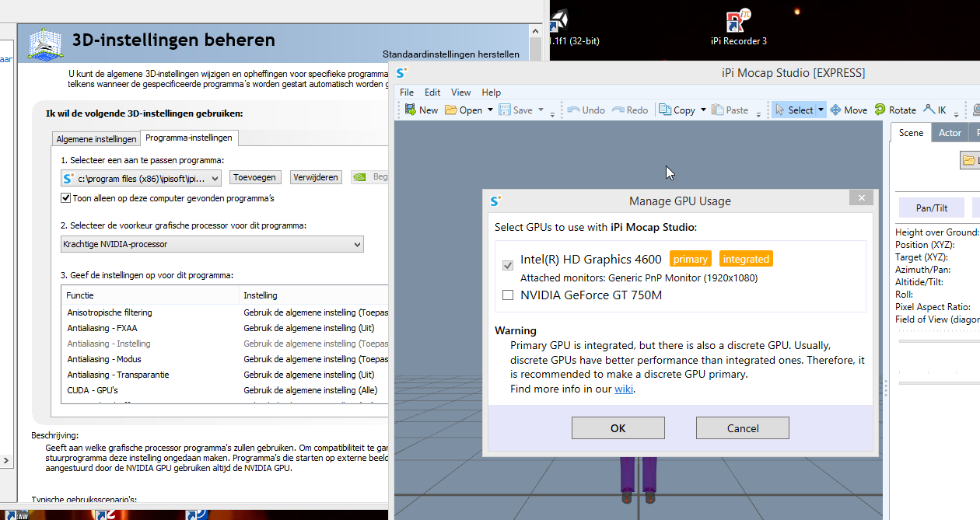980x520 pixels.
Task: Expand the Copy button dropdown arrow
Action: click(703, 110)
